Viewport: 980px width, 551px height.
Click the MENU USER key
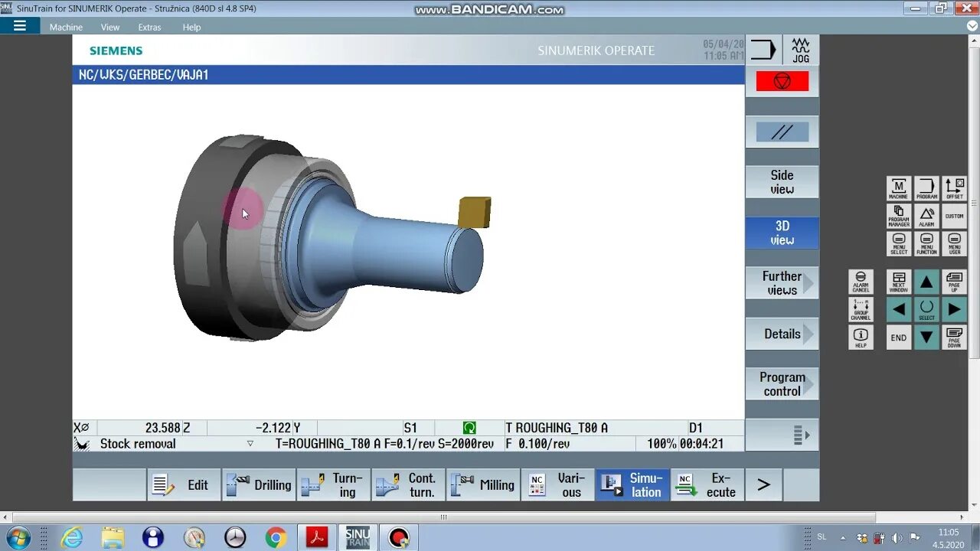tap(954, 243)
